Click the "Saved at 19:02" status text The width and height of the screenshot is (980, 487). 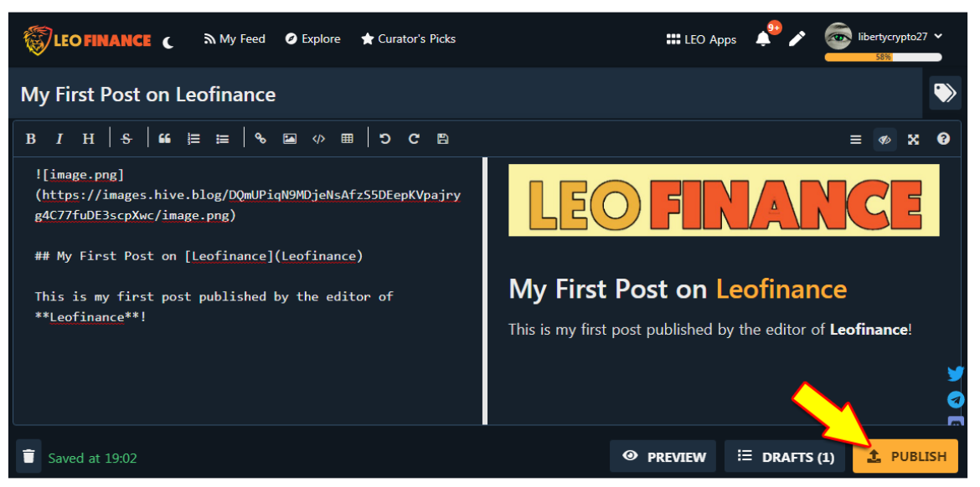pyautogui.click(x=92, y=458)
